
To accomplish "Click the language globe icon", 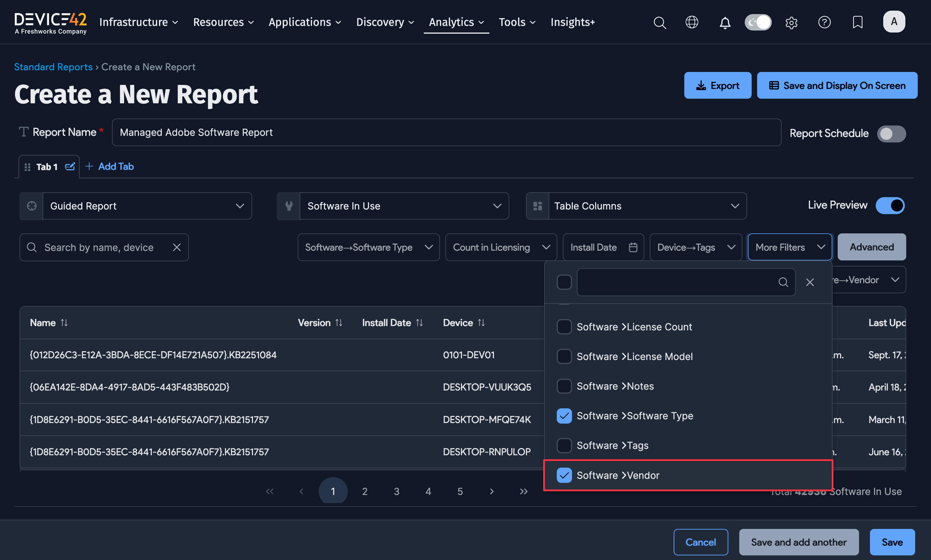I will click(692, 22).
